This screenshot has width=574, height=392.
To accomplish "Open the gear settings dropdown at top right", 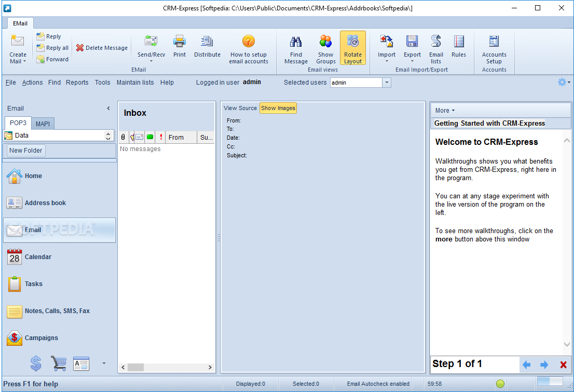I will tap(564, 82).
